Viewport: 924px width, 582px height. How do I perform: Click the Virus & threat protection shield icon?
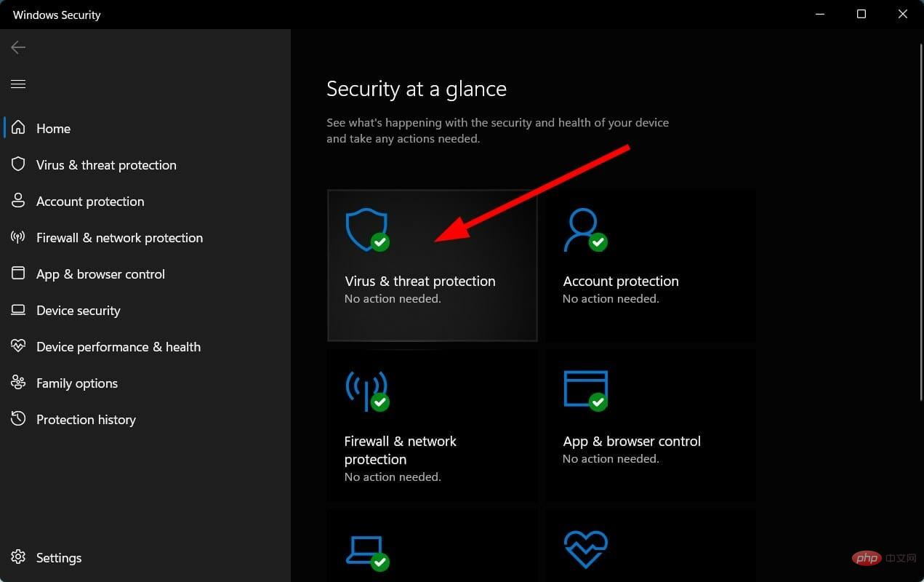367,228
